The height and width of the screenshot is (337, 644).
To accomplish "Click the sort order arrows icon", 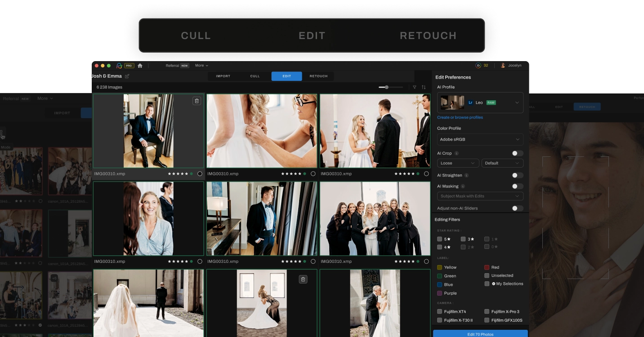I will pyautogui.click(x=424, y=87).
